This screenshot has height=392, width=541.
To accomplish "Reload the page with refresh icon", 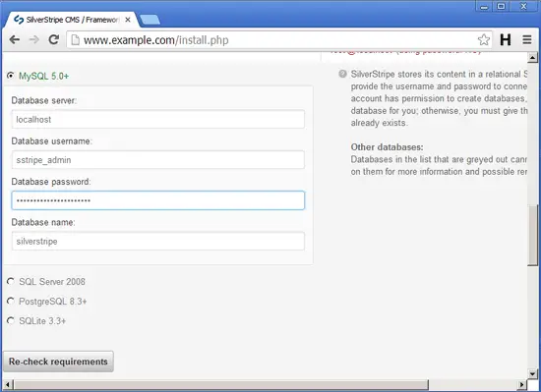I will (x=53, y=39).
